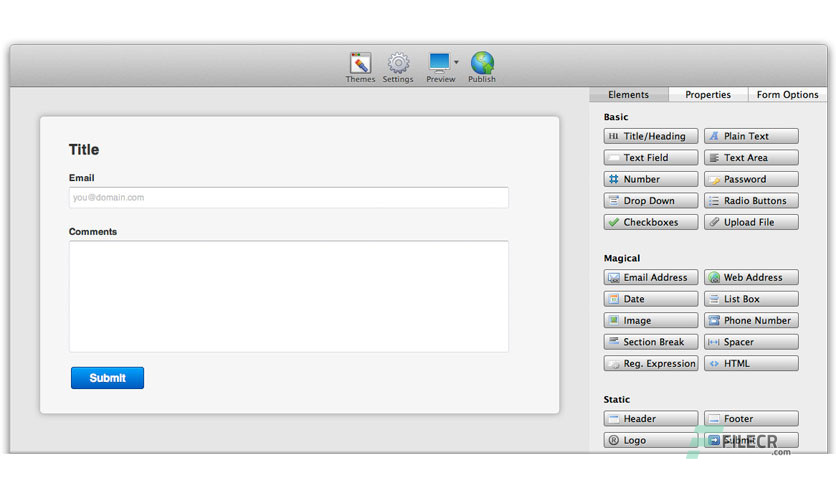
Task: Add a List Box element
Action: point(751,299)
